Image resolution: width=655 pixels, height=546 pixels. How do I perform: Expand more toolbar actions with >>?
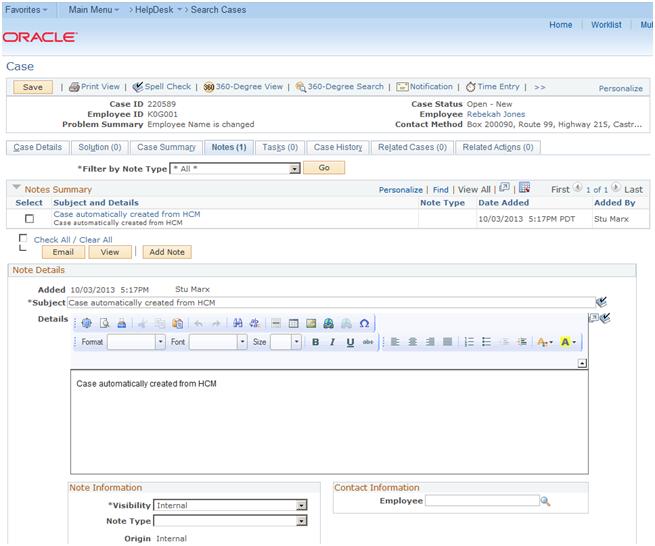click(540, 87)
